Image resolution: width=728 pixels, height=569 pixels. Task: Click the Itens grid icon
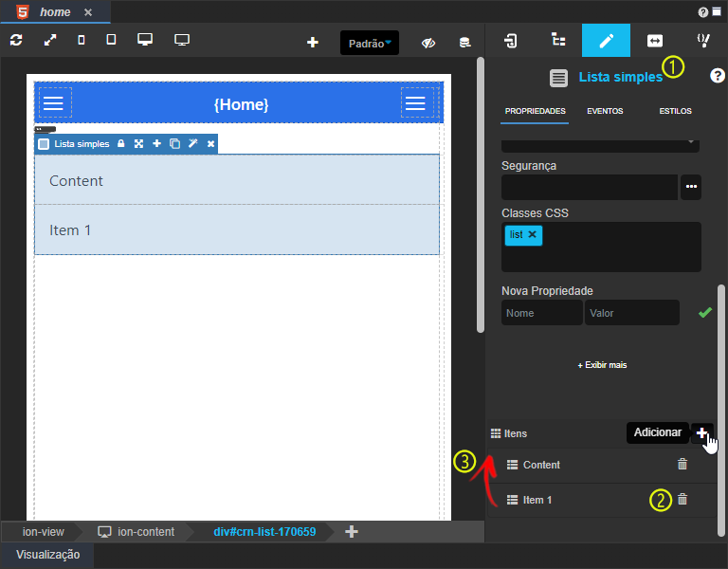tap(496, 433)
